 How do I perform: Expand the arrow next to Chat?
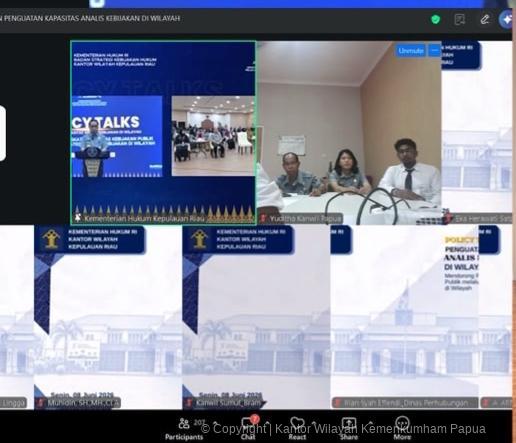pyautogui.click(x=267, y=423)
